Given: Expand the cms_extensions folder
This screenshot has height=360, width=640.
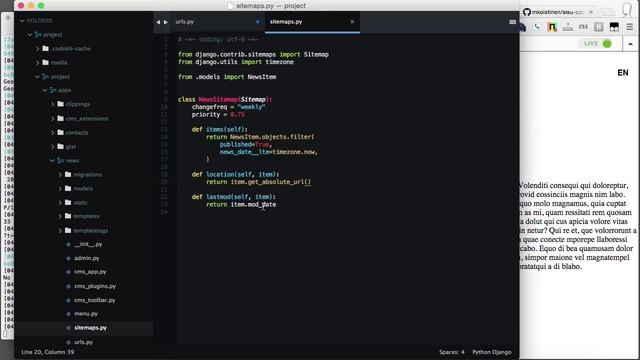Looking at the screenshot, I should pyautogui.click(x=53, y=118).
